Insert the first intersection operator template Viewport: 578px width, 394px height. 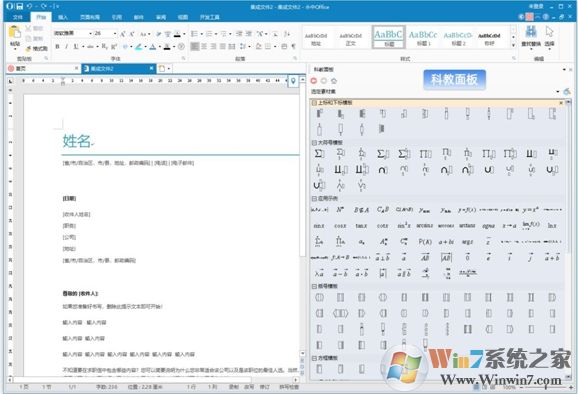(x=383, y=170)
